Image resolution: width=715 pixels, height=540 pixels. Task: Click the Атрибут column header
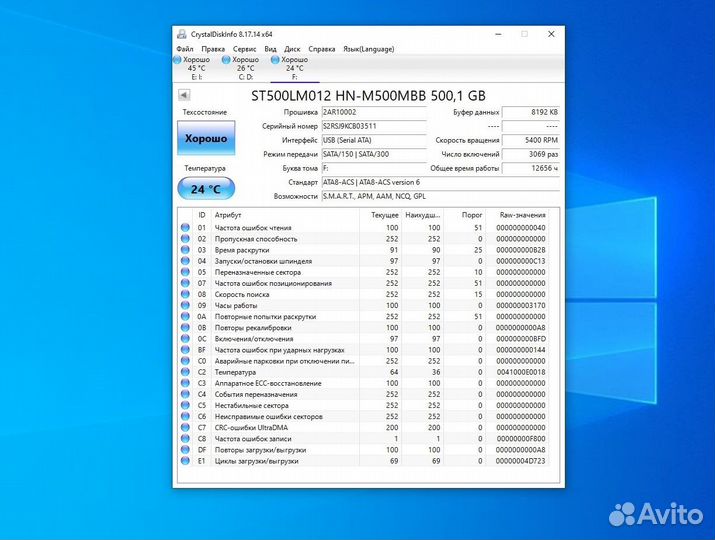click(x=228, y=215)
